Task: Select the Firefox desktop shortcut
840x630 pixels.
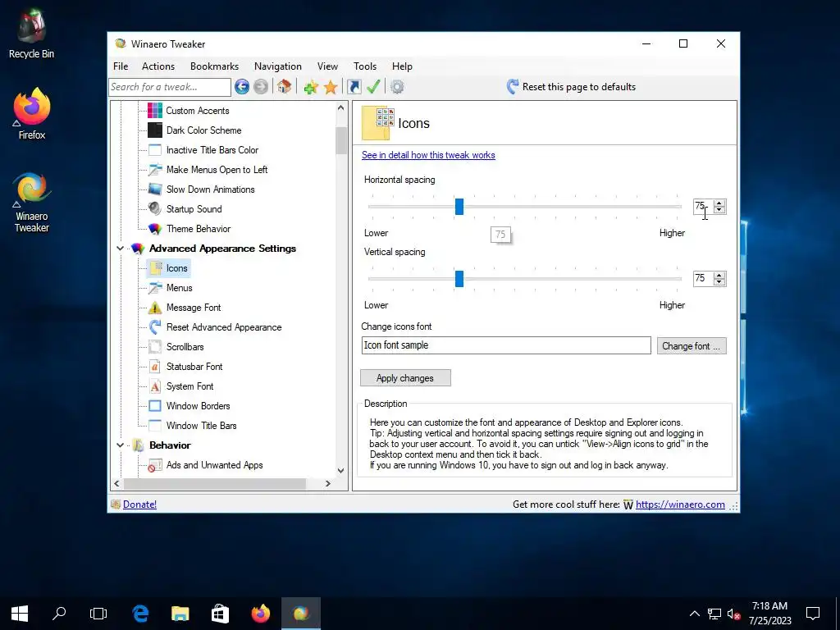Action: [32, 114]
